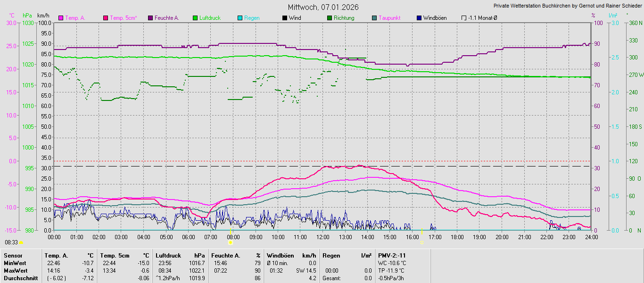The width and height of the screenshot is (644, 283).
Task: Toggle the -1.1 Monat-Ø legend box
Action: point(464,18)
